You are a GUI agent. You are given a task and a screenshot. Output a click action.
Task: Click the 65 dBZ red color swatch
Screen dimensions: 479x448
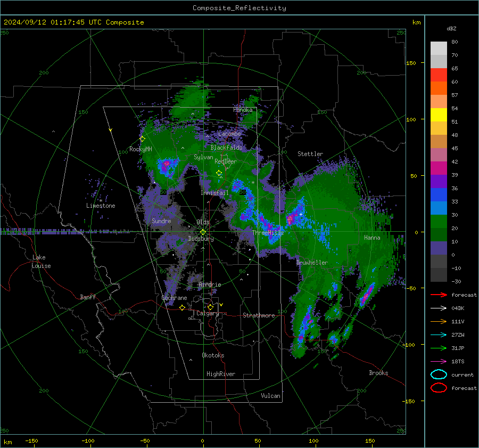pos(439,75)
